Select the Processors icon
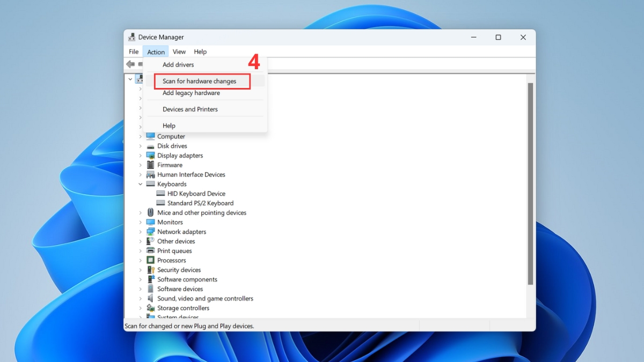Viewport: 644px width, 362px height. point(150,260)
